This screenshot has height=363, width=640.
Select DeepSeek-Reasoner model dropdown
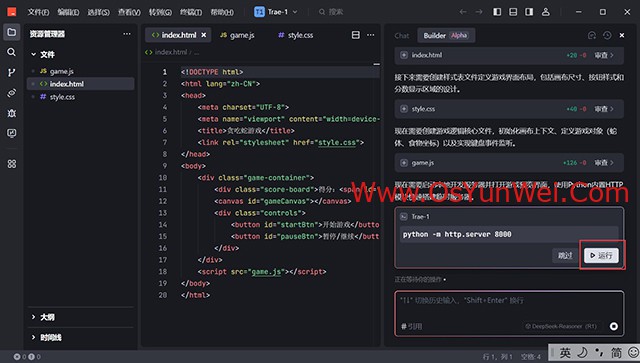[x=561, y=326]
